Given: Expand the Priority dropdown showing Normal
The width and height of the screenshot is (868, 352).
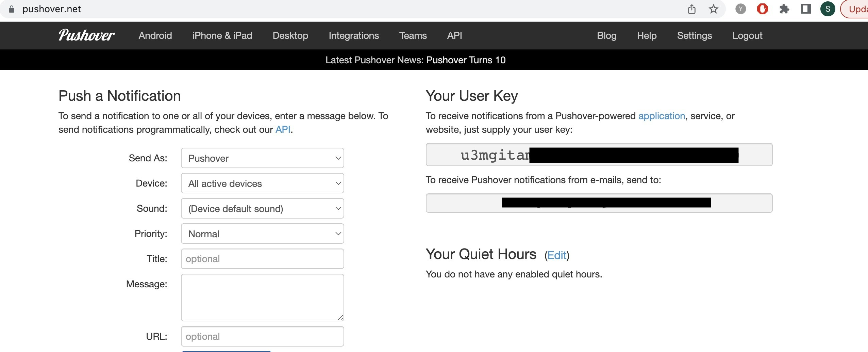Looking at the screenshot, I should tap(263, 234).
